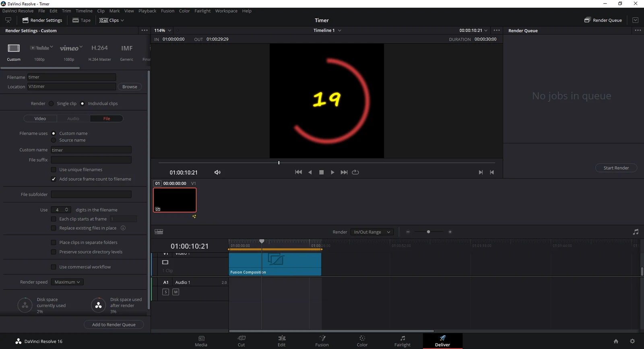Click the Browse location button
The width and height of the screenshot is (644, 349).
[x=130, y=87]
